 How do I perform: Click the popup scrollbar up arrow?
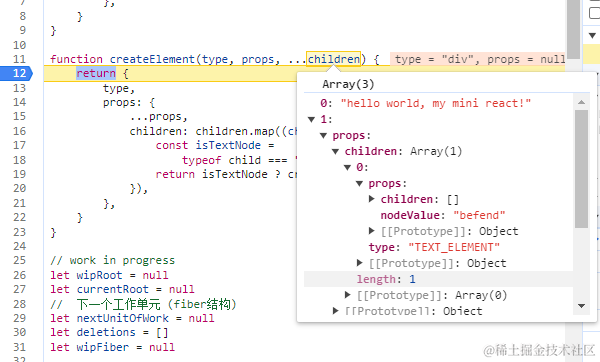581,102
